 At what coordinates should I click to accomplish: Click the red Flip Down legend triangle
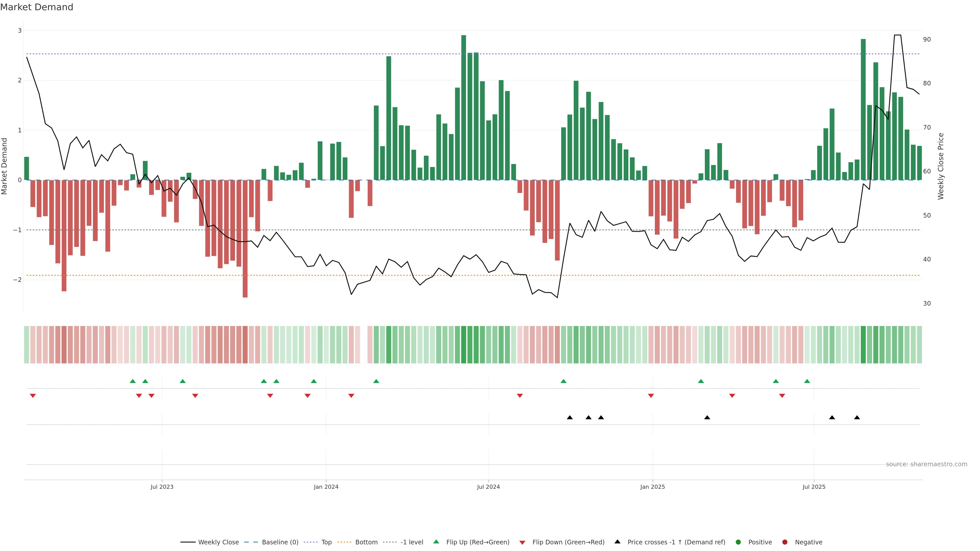[522, 542]
